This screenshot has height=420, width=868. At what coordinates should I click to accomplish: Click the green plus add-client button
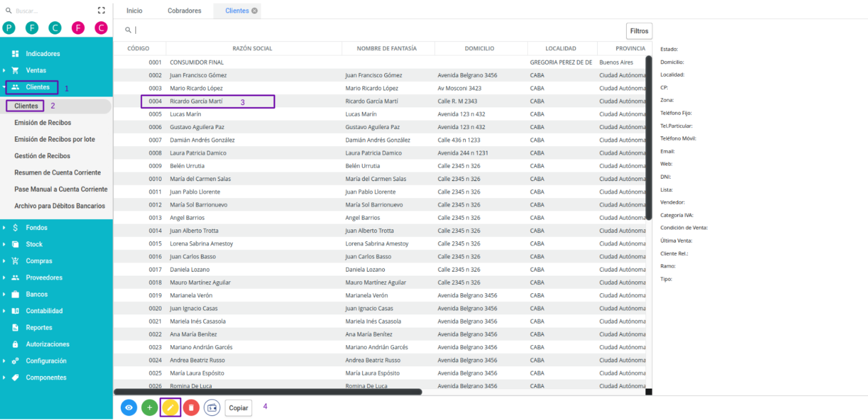(150, 408)
